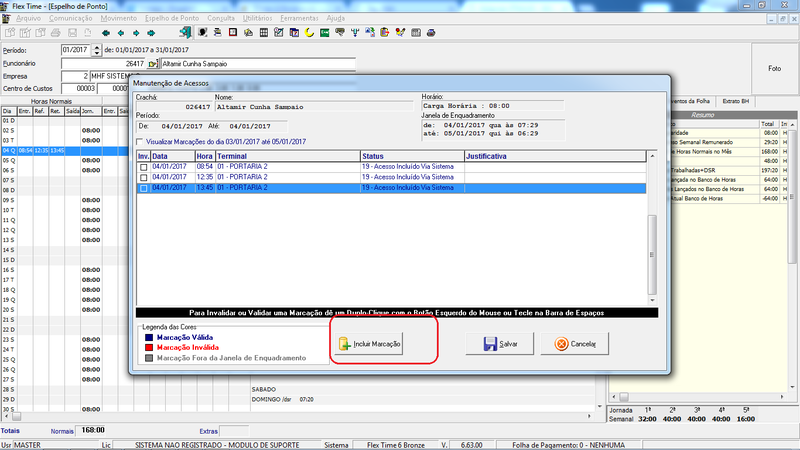Click the blue Marcação Válida legend swatch

coord(149,337)
